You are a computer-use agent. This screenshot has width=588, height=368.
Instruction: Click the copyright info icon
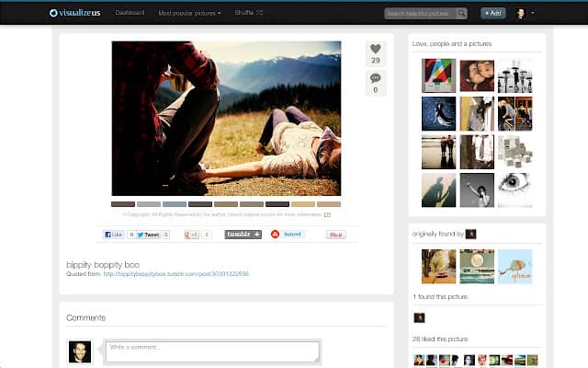point(327,214)
